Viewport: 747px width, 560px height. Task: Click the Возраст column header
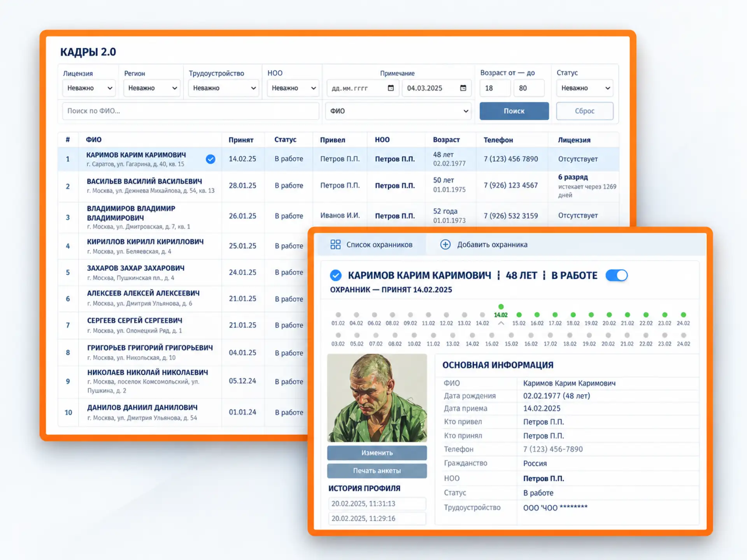(x=446, y=140)
